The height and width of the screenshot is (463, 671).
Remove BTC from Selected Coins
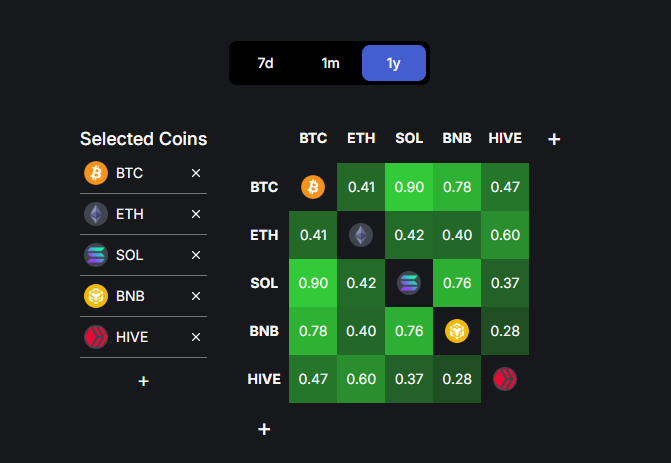(196, 173)
